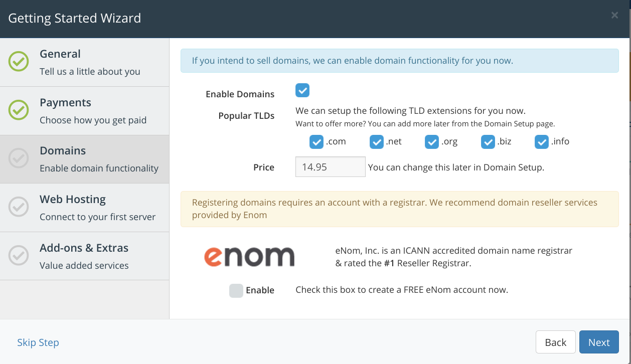
Task: Deselect the .biz TLD checkbox
Action: pos(488,142)
